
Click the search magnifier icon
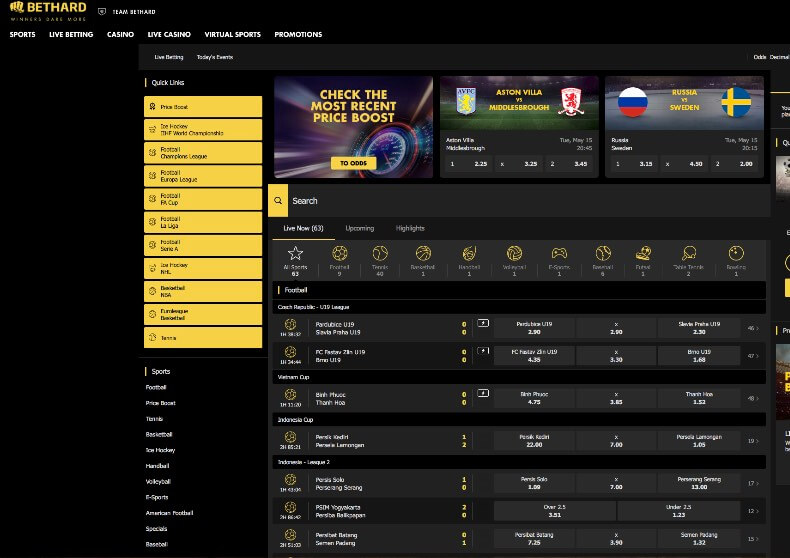(x=278, y=200)
